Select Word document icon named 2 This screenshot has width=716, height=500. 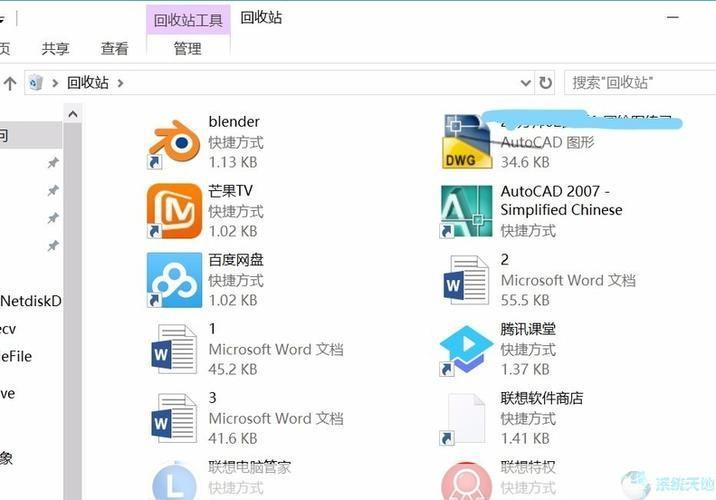coord(466,280)
